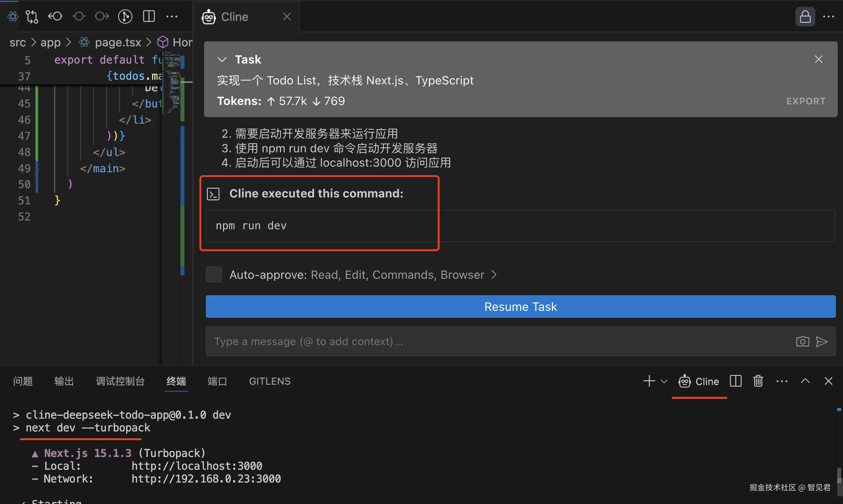Screen dimensions: 843x504
Task: Open GitLens file annotations icon
Action: point(125,16)
